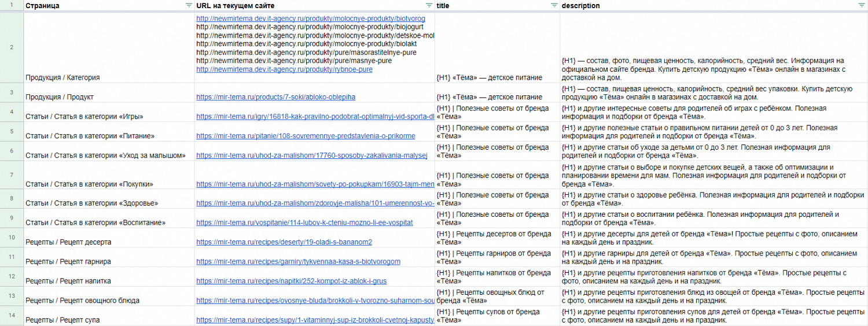
Task: Select cell Рецепты / Рецепт гарнира
Action: tap(109, 258)
